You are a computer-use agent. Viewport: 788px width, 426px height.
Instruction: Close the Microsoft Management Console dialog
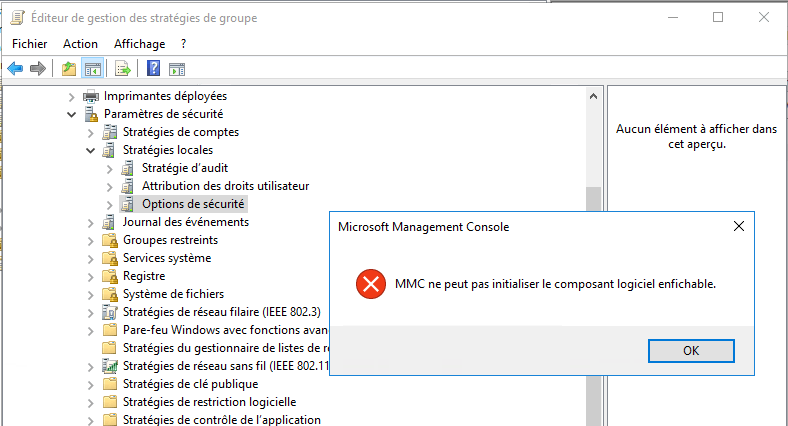739,226
